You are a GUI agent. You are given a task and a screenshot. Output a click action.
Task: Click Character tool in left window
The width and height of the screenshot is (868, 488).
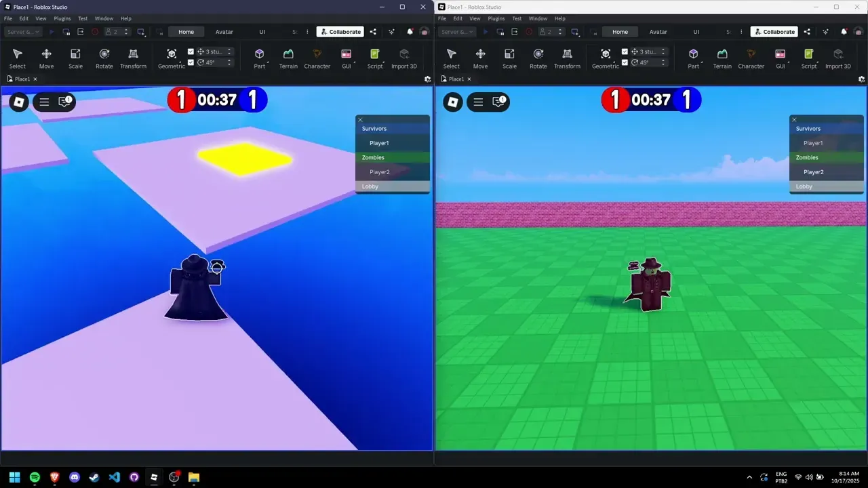(317, 58)
